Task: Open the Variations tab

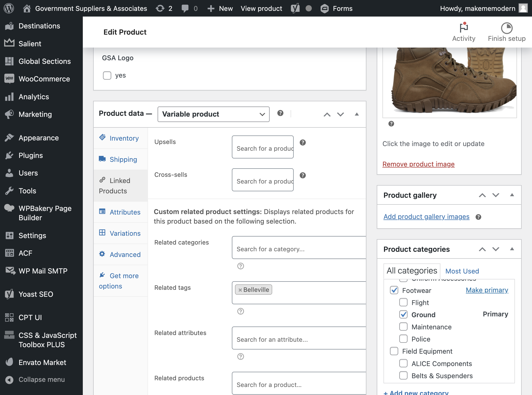Action: (121, 233)
